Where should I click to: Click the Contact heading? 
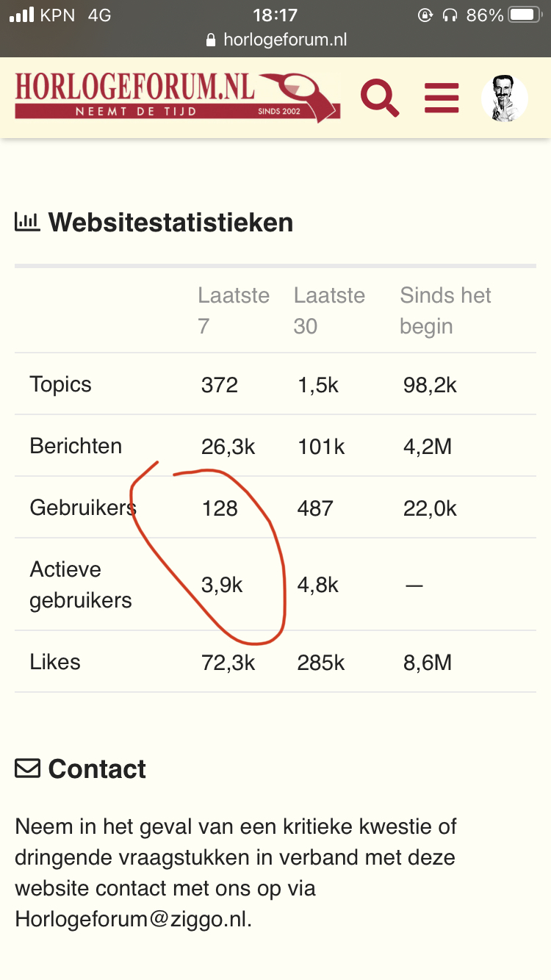point(97,769)
